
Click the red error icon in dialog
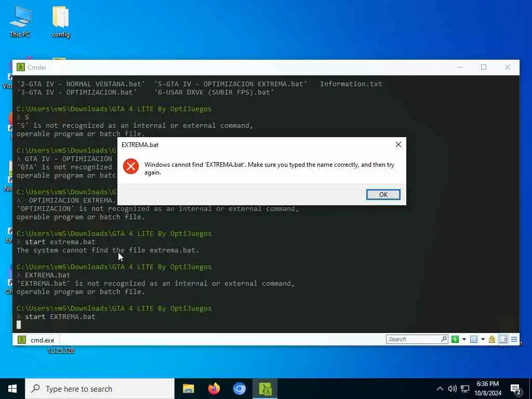pyautogui.click(x=130, y=166)
